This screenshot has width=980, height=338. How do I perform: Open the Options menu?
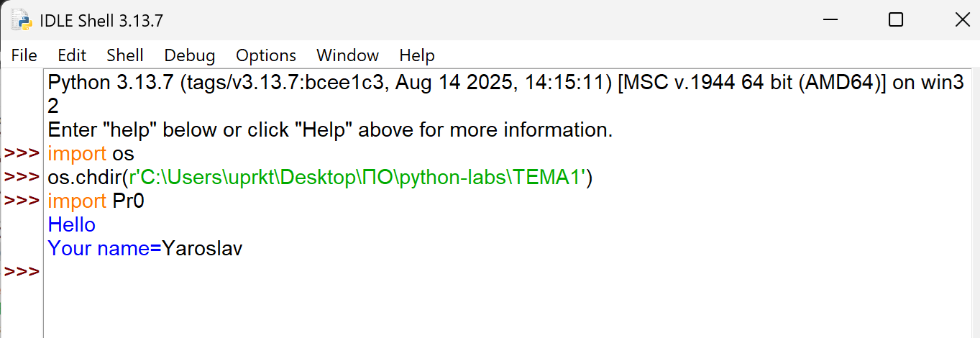click(266, 55)
